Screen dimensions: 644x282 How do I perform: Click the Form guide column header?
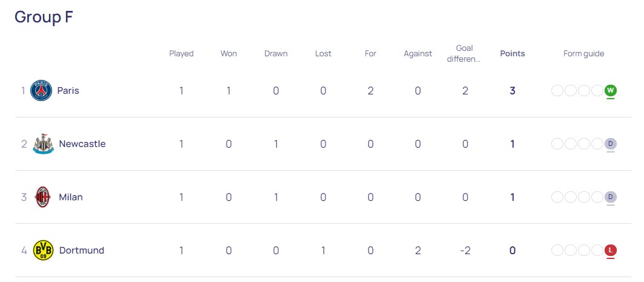click(583, 54)
